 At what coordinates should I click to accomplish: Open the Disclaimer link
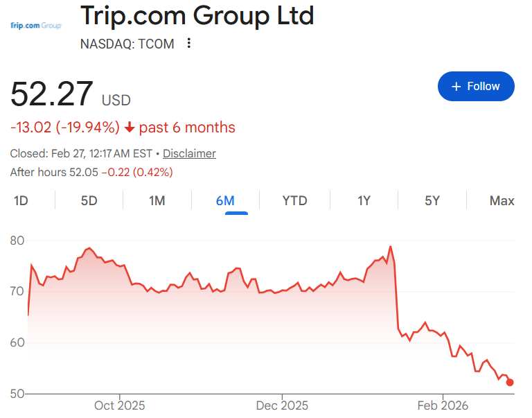(189, 153)
